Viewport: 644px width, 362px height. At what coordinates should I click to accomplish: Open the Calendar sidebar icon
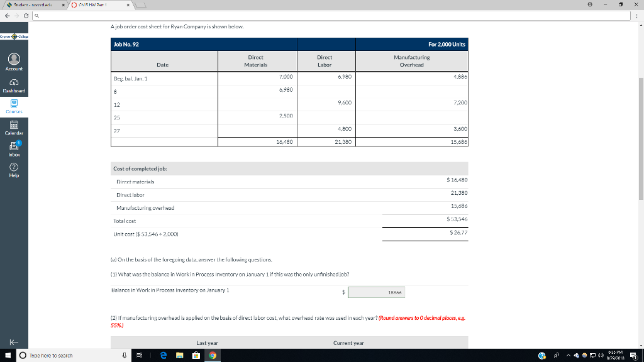pyautogui.click(x=14, y=128)
